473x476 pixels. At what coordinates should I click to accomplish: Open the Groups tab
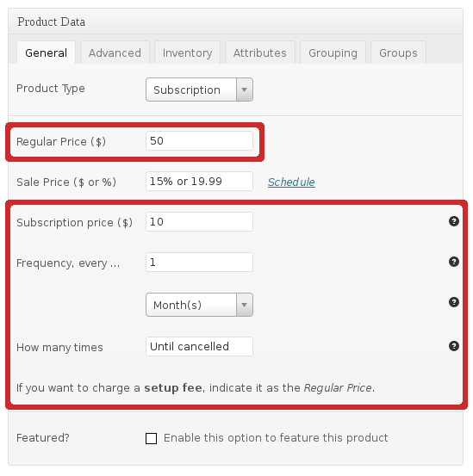(398, 53)
